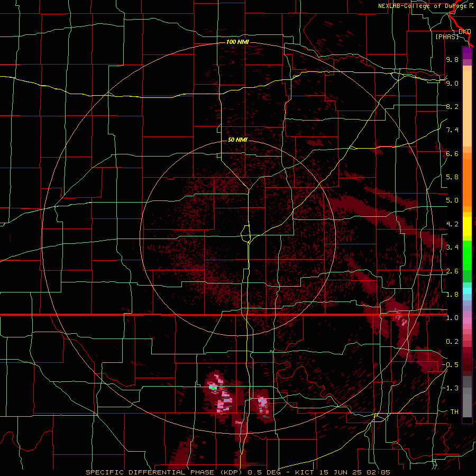Click the 3.4 scale value

452,248
